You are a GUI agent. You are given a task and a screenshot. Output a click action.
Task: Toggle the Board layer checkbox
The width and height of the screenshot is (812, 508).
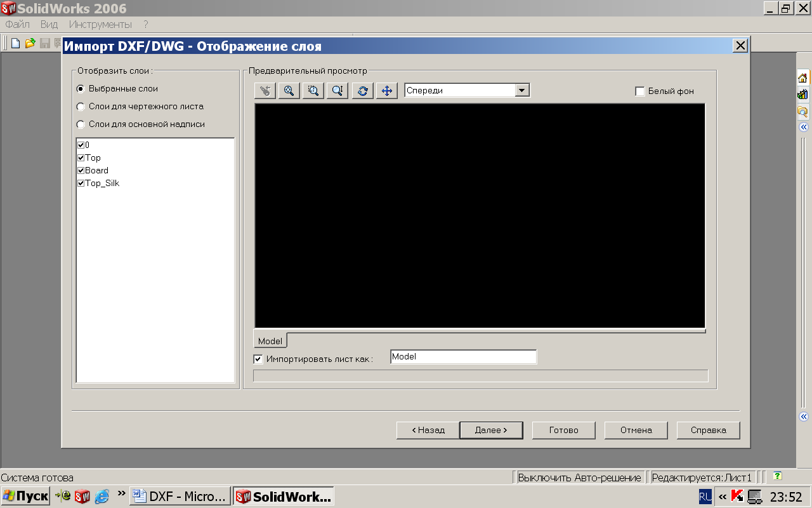pyautogui.click(x=81, y=170)
